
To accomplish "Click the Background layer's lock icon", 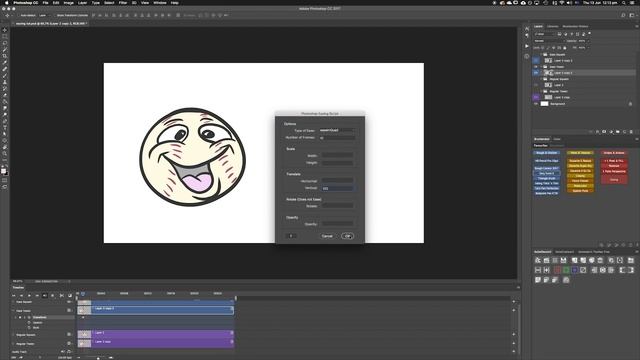I will tap(630, 104).
